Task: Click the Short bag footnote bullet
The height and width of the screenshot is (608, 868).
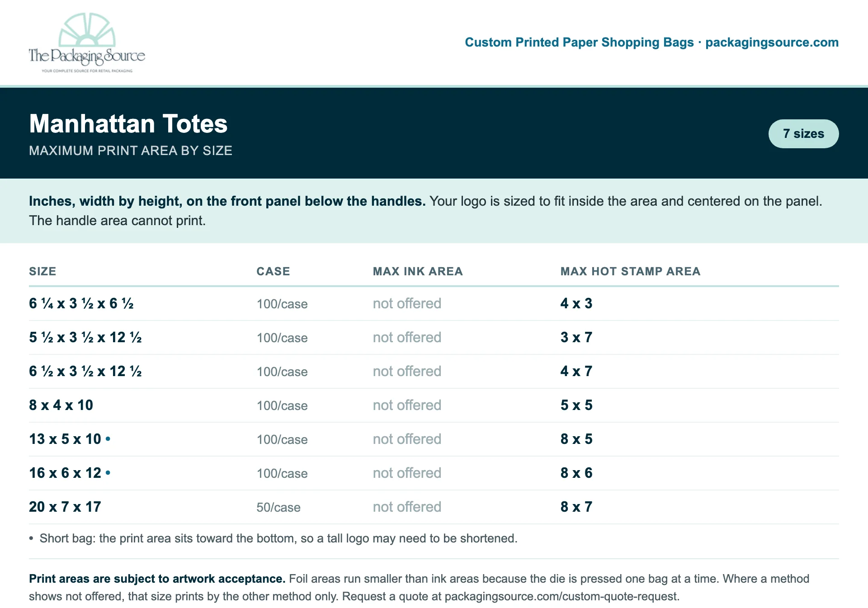Action: tap(31, 538)
